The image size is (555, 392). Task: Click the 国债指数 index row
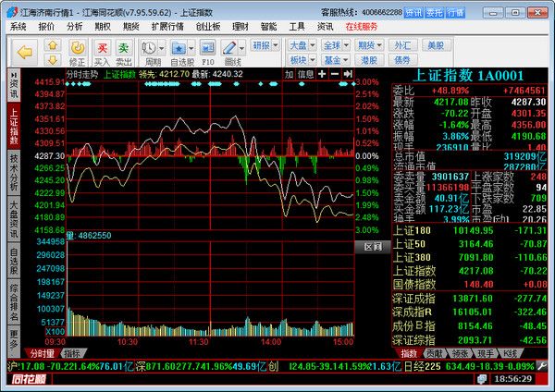[x=470, y=284]
